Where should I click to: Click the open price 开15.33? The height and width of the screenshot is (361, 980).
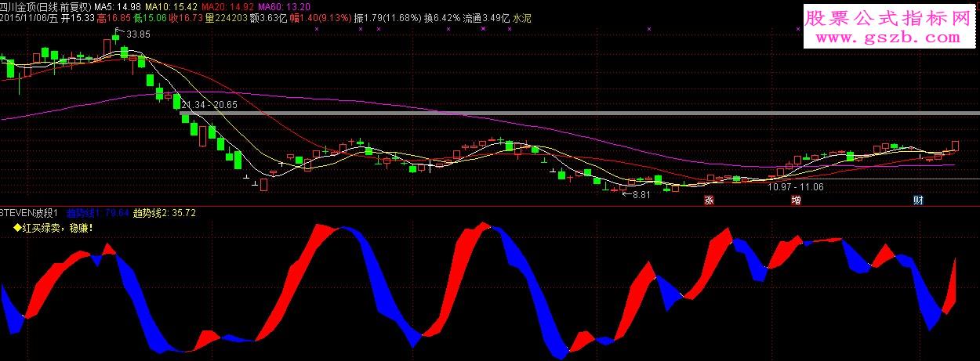(78, 17)
